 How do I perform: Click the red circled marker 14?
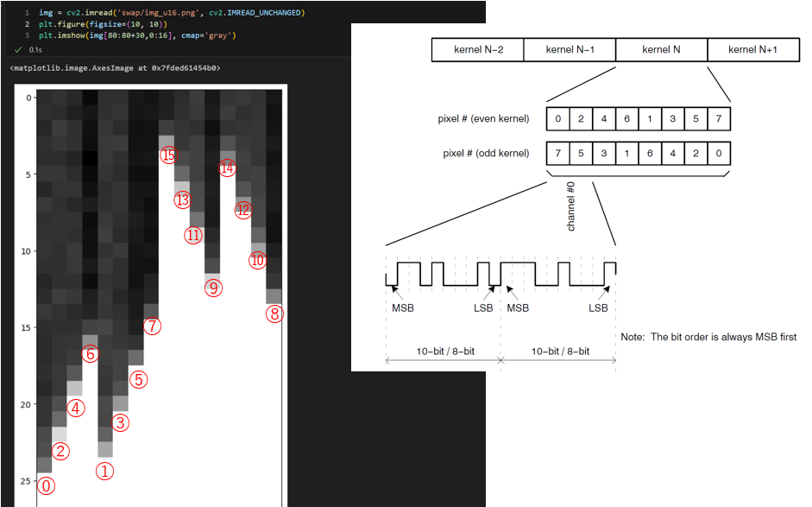pyautogui.click(x=227, y=168)
